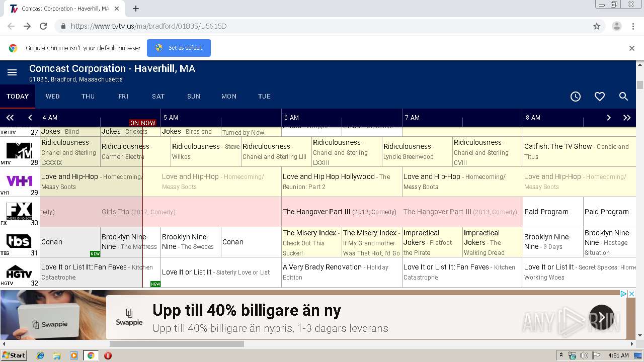Viewport: 644px width, 362px height.
Task: Open Impractical Jokers The Walking Dread
Action: point(493,242)
